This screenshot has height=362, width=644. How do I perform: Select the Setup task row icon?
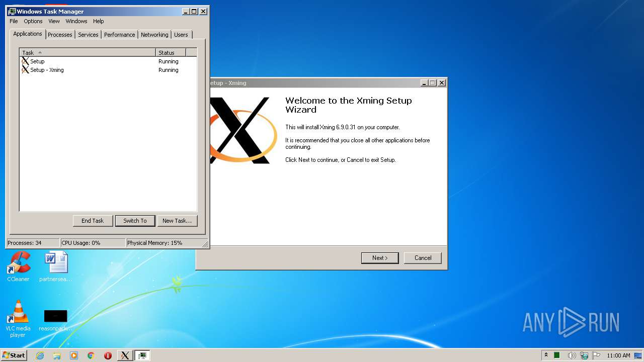[25, 61]
